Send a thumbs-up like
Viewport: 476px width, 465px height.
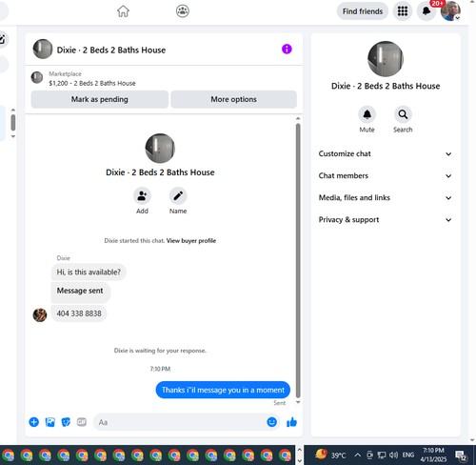click(291, 422)
